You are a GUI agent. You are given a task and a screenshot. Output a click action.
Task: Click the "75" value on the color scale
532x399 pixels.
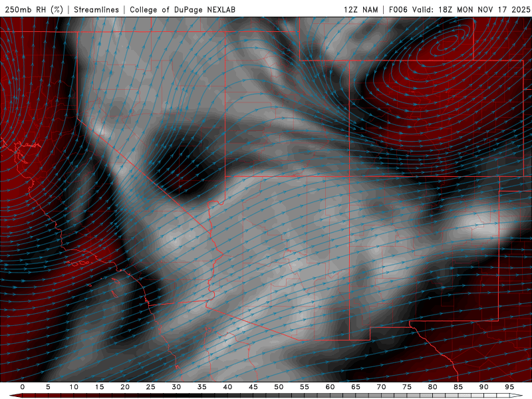(407, 387)
